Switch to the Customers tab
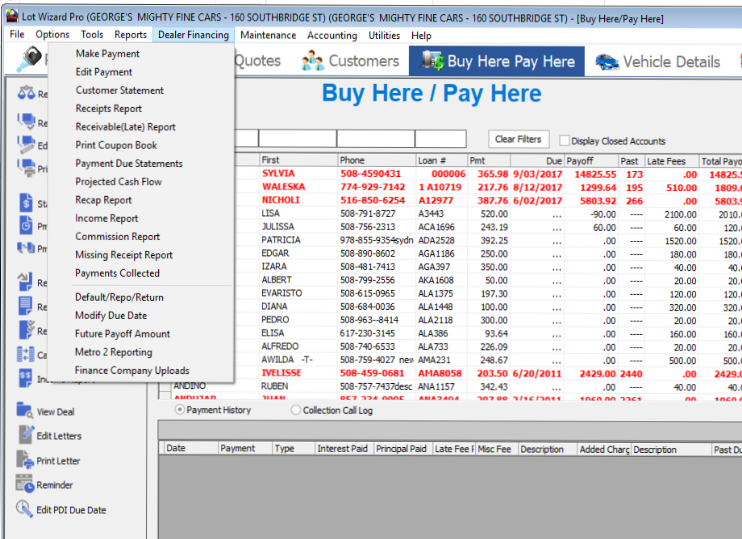 tap(351, 61)
